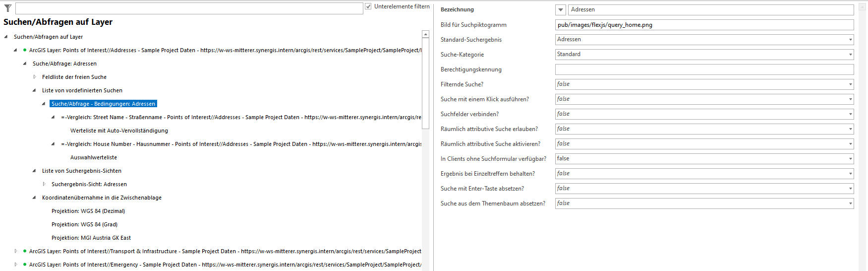This screenshot has width=868, height=271.
Task: Click the Berechtigungskennung input field
Action: coord(704,69)
